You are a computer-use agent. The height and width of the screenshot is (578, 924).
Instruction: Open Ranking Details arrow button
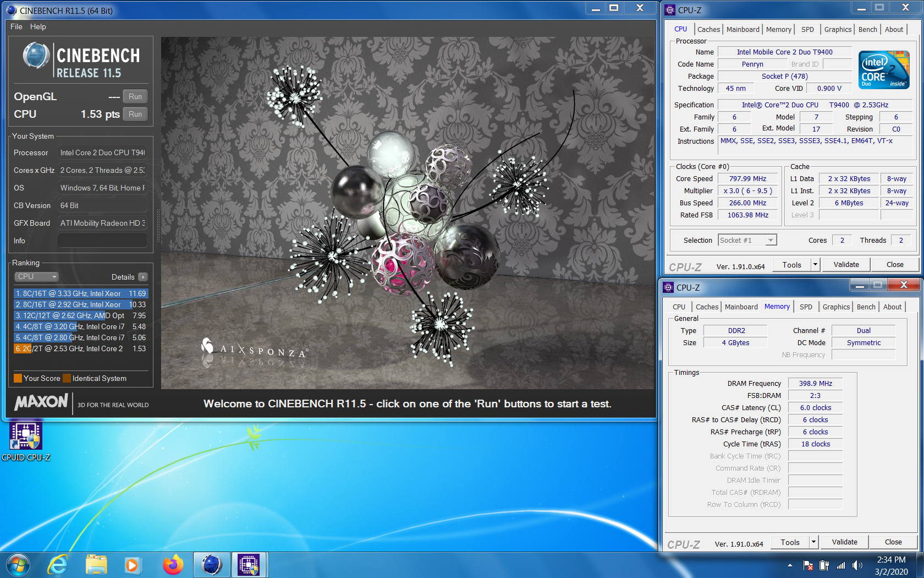click(x=142, y=277)
